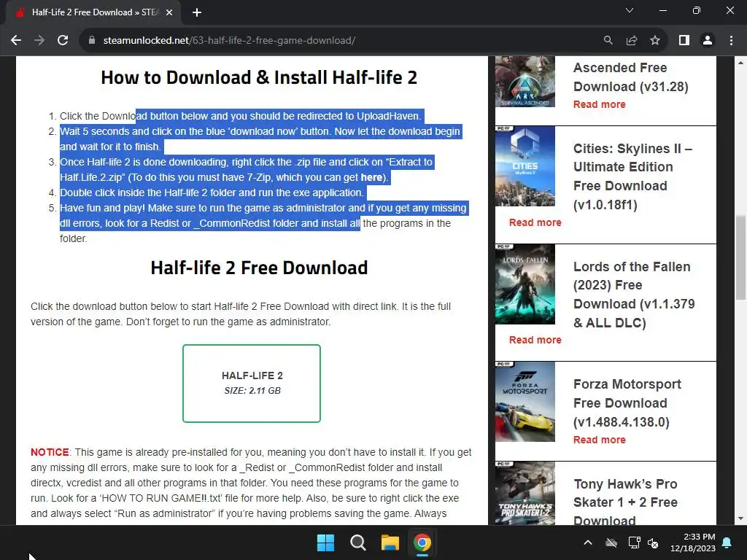Open the Windows Start menu
Image resolution: width=747 pixels, height=560 pixels.
pos(326,542)
